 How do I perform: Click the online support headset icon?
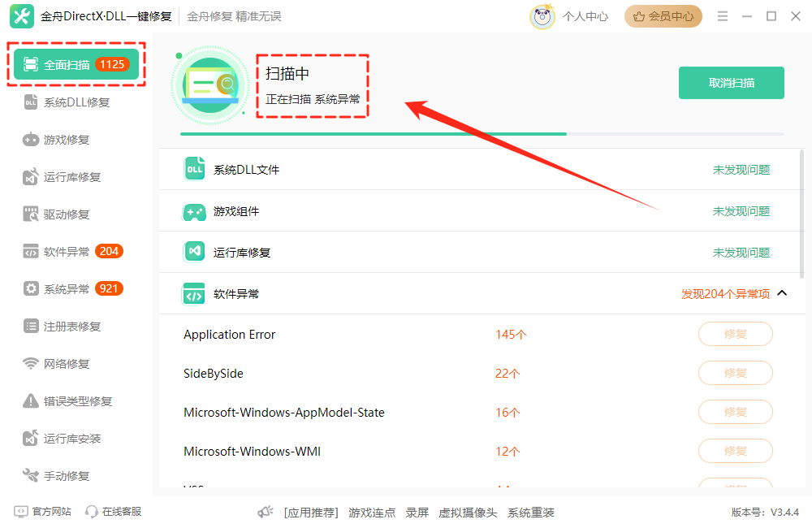92,512
